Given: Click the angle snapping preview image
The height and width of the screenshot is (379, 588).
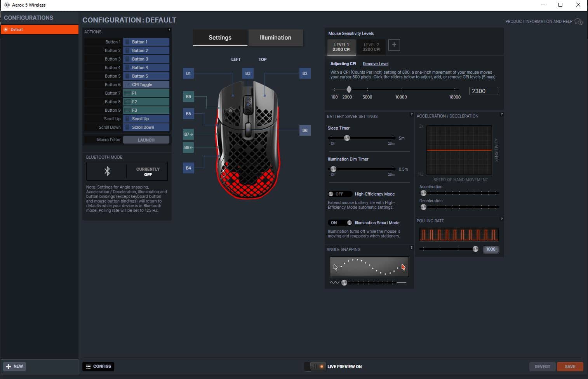Looking at the screenshot, I should pyautogui.click(x=369, y=267).
